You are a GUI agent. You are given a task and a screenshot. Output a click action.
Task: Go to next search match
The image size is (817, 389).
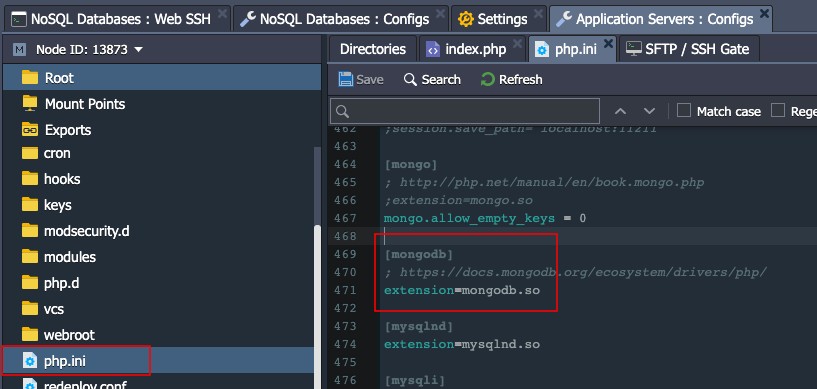click(x=649, y=111)
